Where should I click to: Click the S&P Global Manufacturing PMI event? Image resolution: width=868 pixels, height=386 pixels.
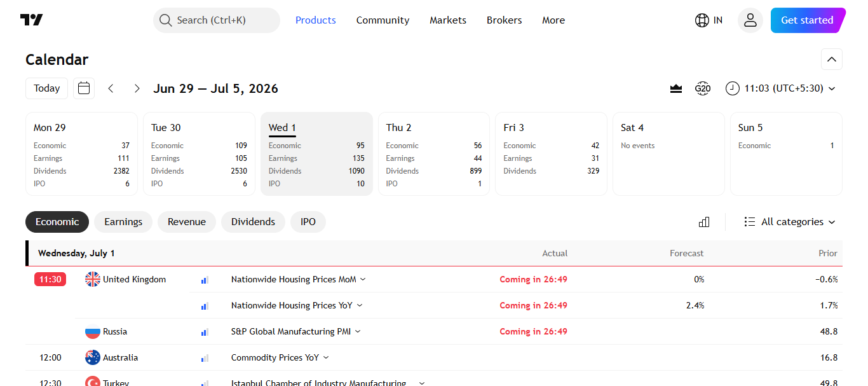[x=291, y=331]
